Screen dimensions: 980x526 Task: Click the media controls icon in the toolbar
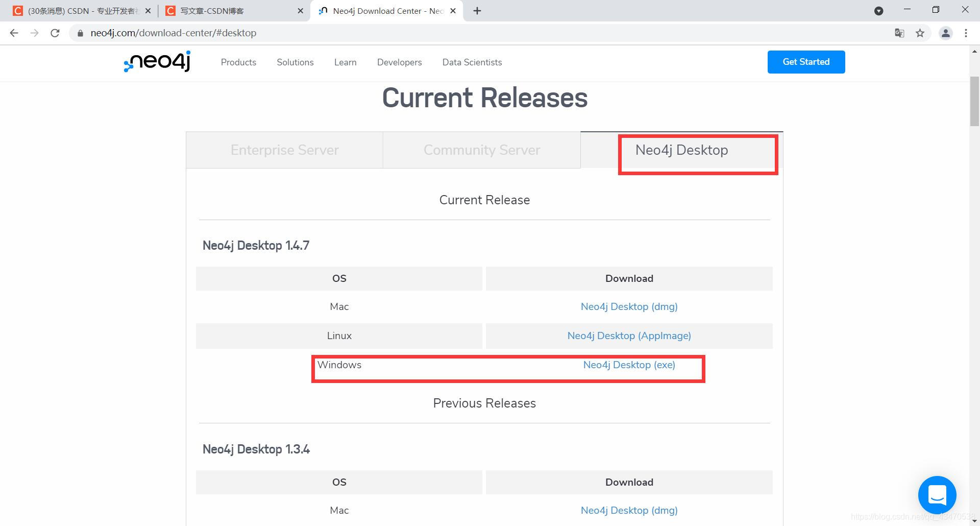[879, 10]
